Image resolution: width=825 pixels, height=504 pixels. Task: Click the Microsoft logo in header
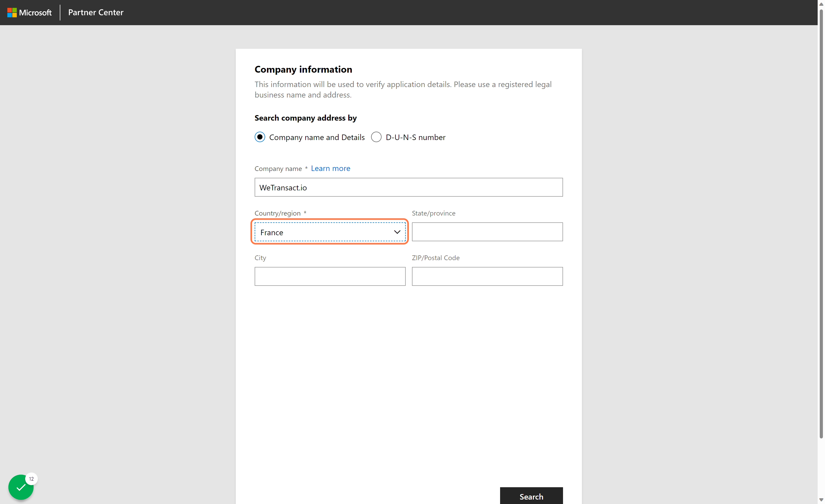tap(29, 12)
